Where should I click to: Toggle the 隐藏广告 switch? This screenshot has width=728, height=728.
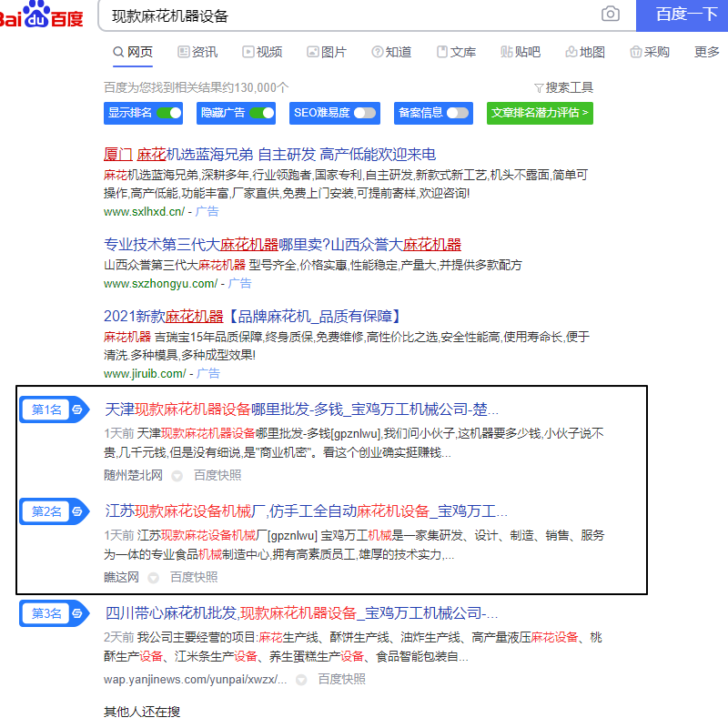[x=262, y=113]
